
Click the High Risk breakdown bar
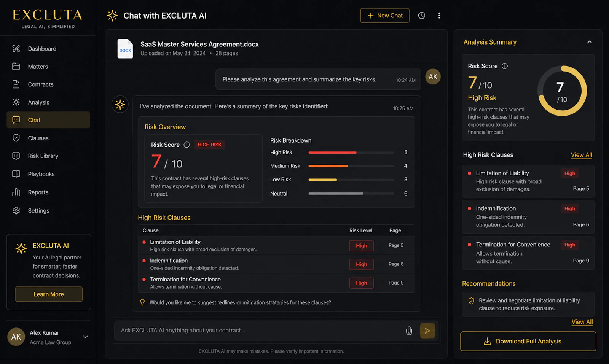tap(351, 153)
